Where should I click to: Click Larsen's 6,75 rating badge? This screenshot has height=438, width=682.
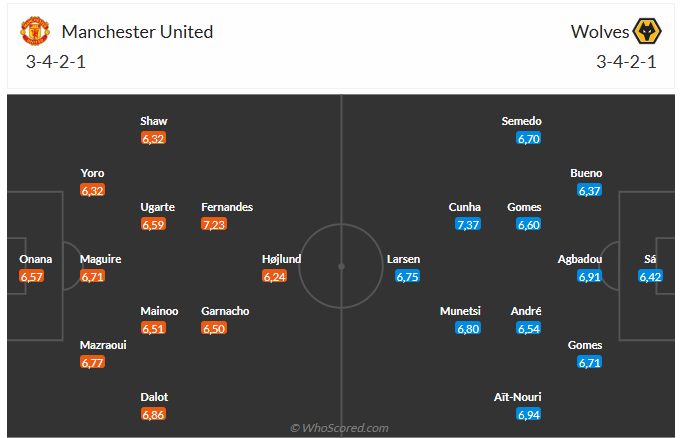point(408,276)
